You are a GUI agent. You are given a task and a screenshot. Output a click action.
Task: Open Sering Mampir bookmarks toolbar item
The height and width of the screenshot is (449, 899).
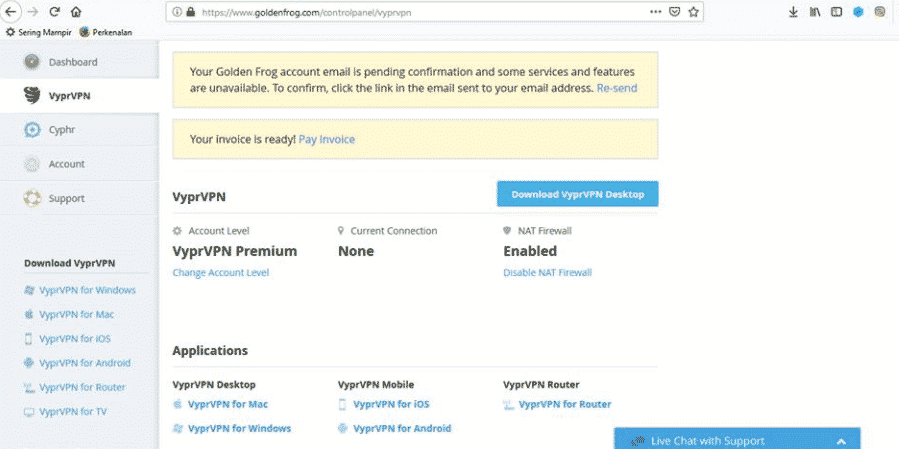38,33
